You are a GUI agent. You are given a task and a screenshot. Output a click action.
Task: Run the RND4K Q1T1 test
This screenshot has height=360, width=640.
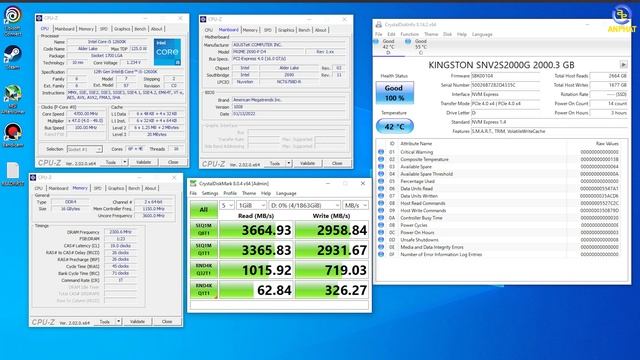pyautogui.click(x=203, y=290)
